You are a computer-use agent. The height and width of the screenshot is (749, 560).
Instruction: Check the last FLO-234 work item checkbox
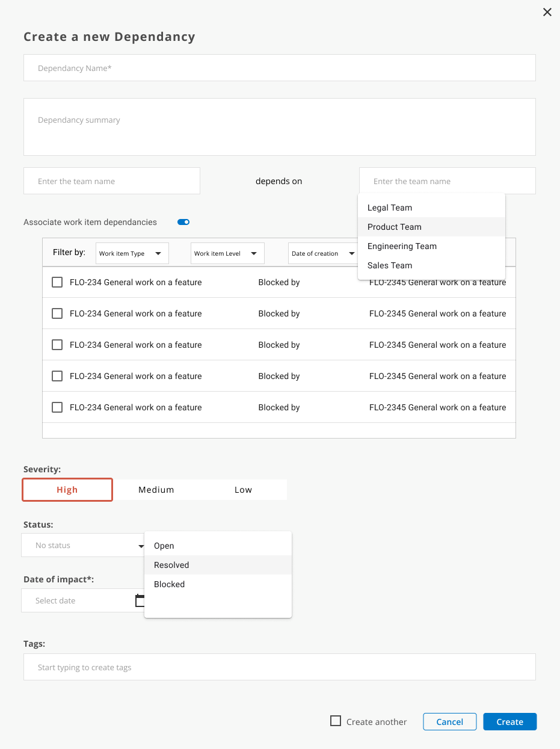click(x=57, y=407)
